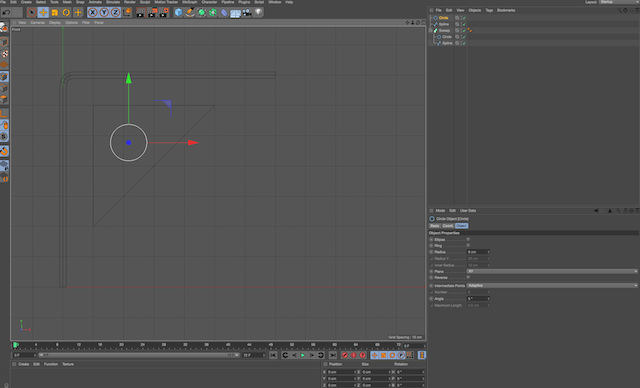Click the Render to Picture Viewer icon
Image resolution: width=640 pixels, height=388 pixels.
click(x=153, y=13)
